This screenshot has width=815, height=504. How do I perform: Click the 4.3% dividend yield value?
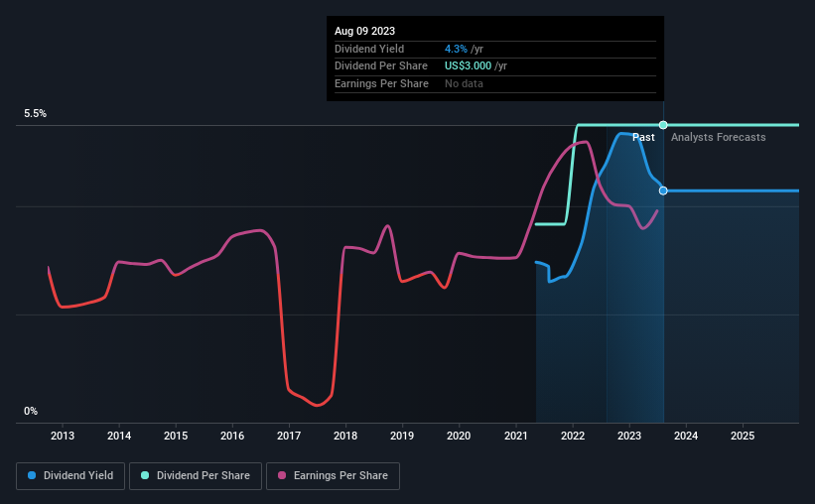[456, 49]
